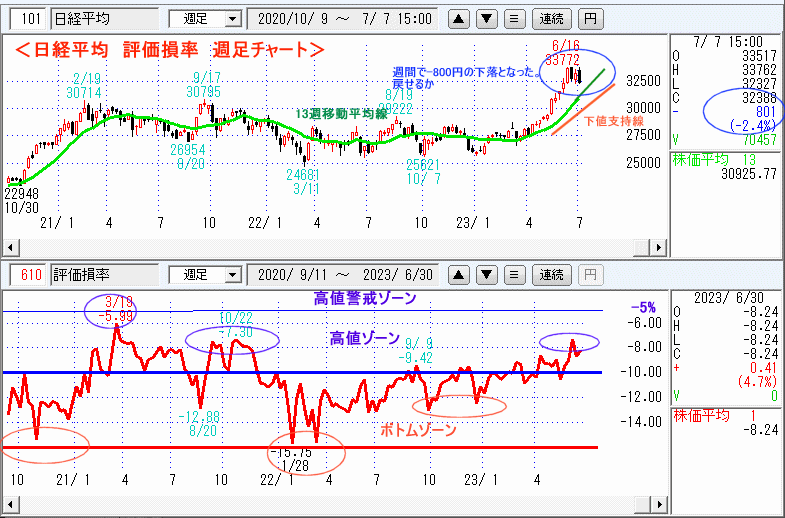Open the list menu icon in top chart toolbar

514,19
